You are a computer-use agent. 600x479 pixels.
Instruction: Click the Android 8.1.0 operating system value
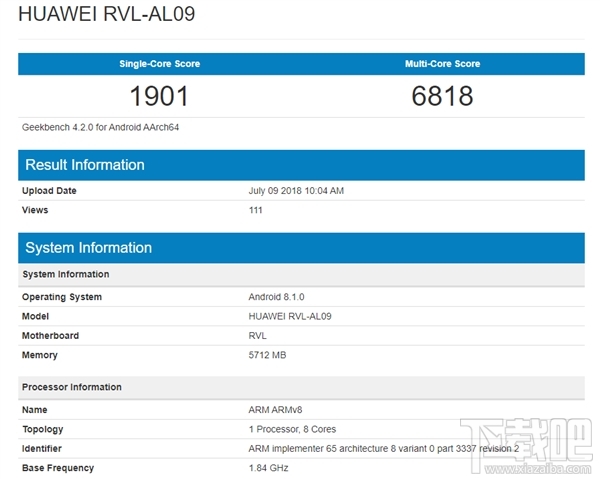276,297
